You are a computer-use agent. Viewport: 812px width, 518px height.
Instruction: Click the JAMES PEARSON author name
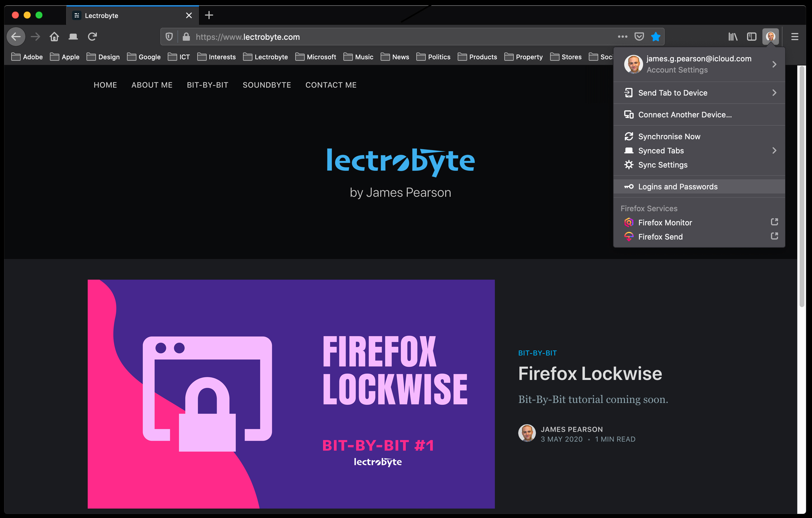pos(572,430)
